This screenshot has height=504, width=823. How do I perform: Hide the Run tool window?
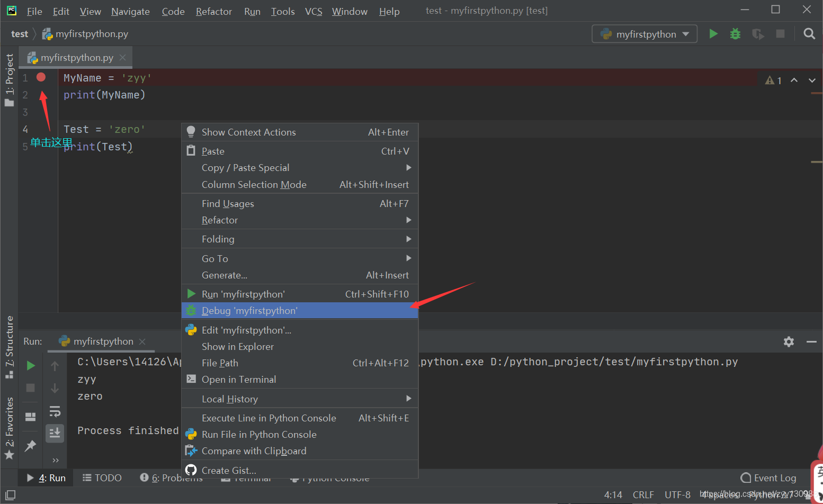click(x=811, y=341)
